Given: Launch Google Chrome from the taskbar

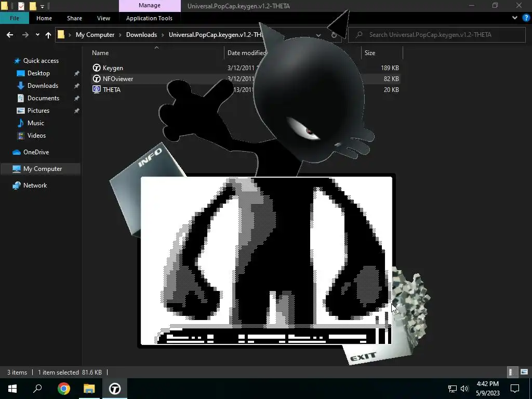Looking at the screenshot, I should (63, 389).
